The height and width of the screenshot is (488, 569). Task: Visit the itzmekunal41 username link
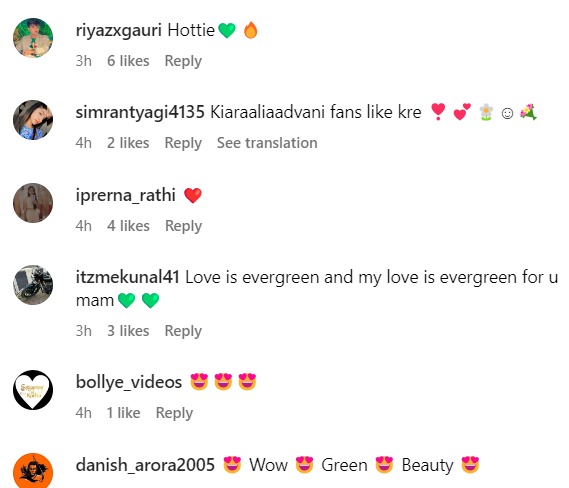(128, 277)
